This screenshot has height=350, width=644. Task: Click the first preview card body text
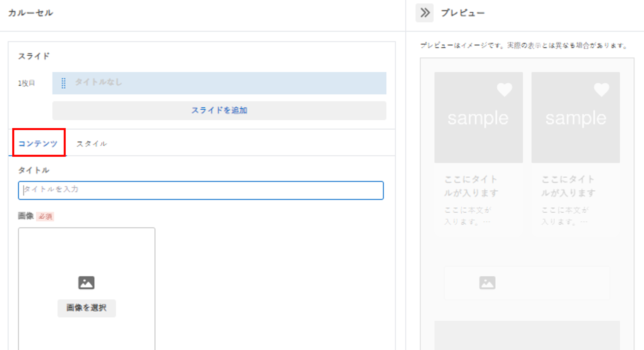coord(467,216)
